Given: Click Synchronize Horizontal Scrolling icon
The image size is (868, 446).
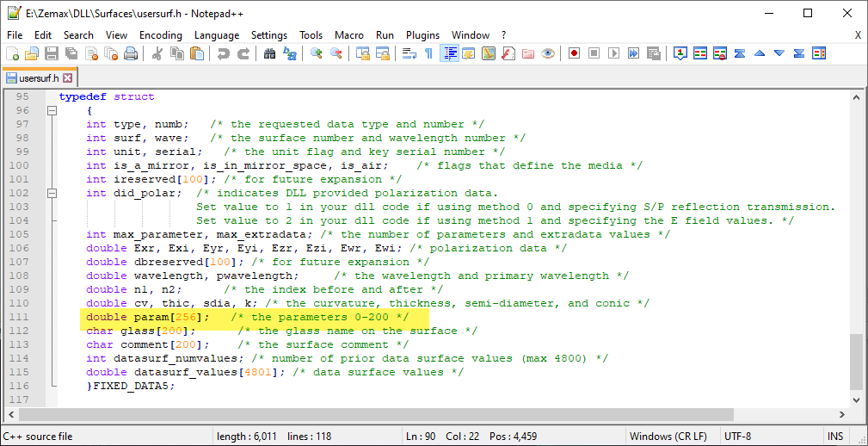Looking at the screenshot, I should point(383,53).
